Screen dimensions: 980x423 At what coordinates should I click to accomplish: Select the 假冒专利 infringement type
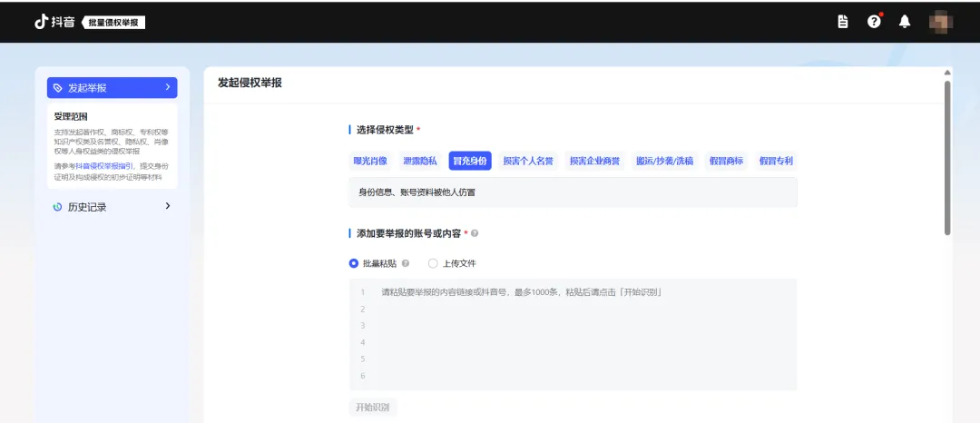click(x=776, y=161)
